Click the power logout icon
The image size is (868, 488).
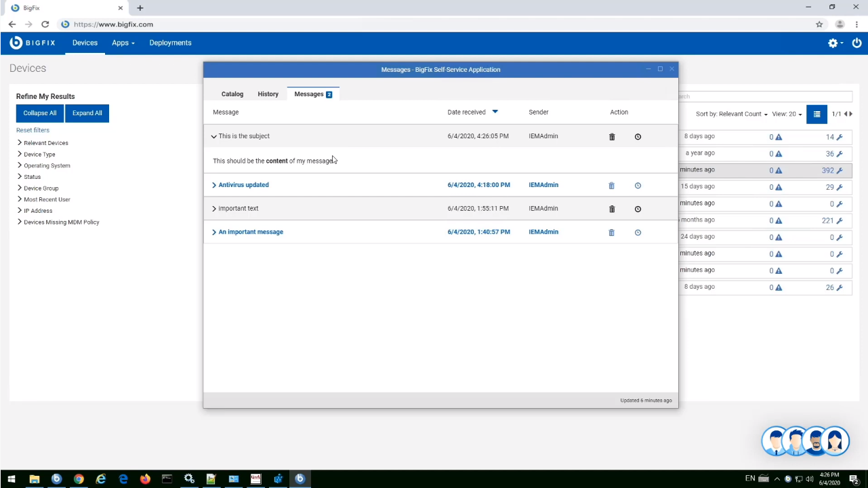856,43
